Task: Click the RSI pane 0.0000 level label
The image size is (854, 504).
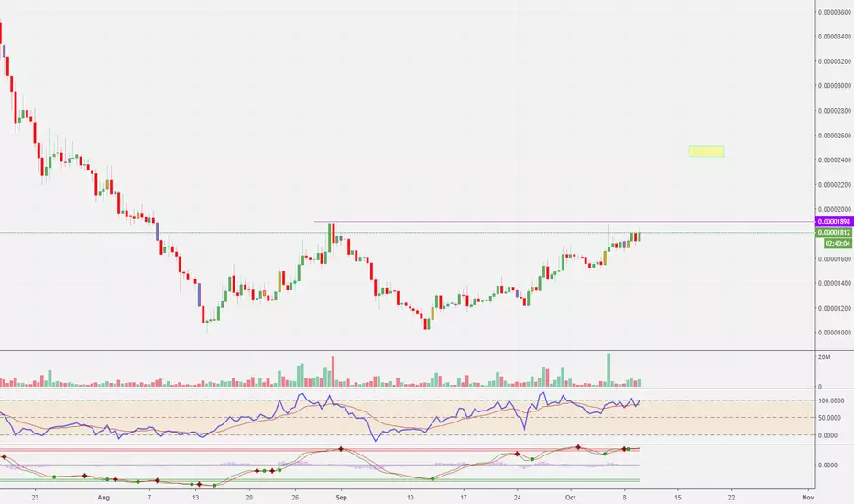Action: 828,435
